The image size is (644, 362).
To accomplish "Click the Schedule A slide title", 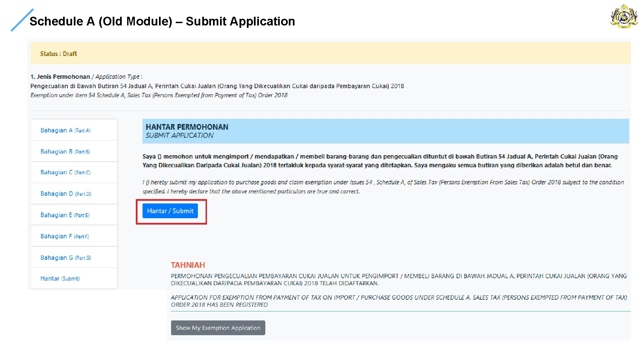I will click(x=162, y=21).
